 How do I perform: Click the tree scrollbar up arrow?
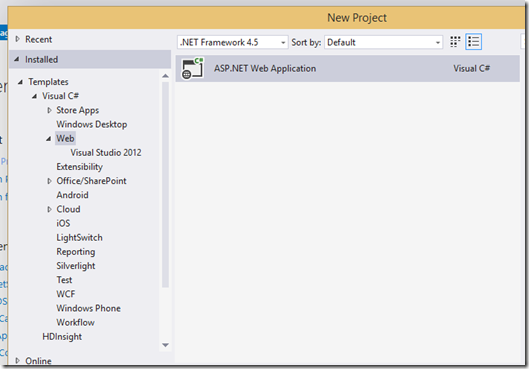click(165, 76)
